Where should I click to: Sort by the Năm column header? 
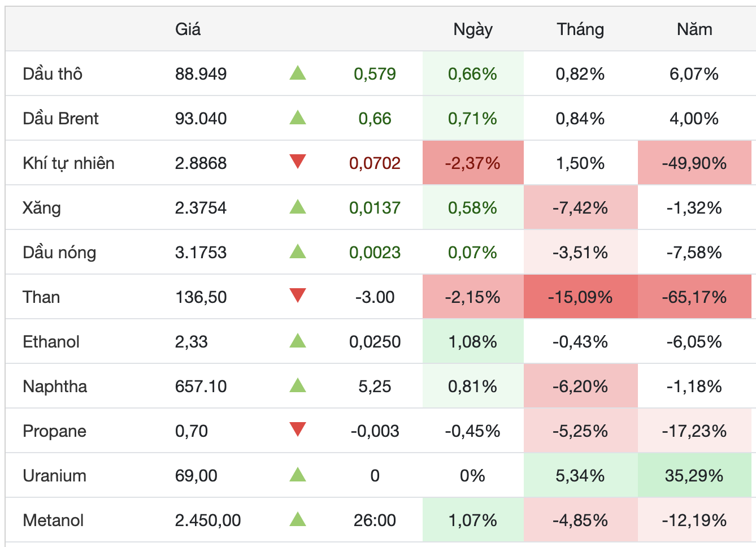coord(694,29)
